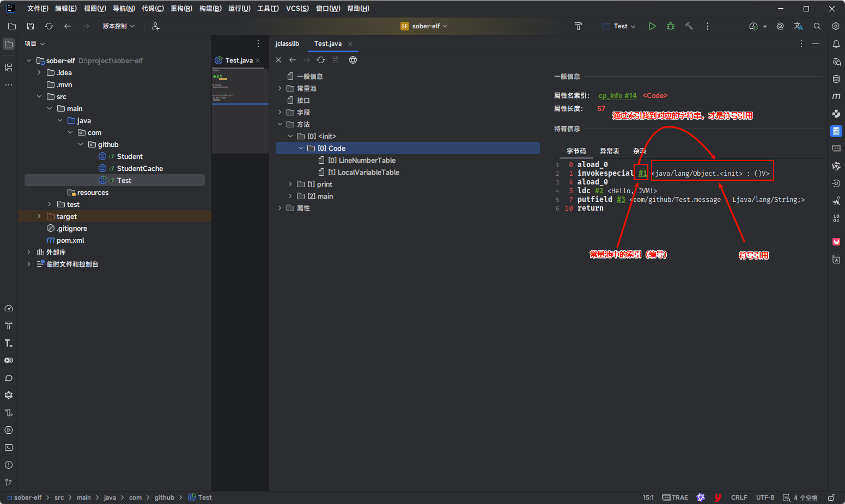
Task: Select StudentCache in project tree
Action: point(139,169)
